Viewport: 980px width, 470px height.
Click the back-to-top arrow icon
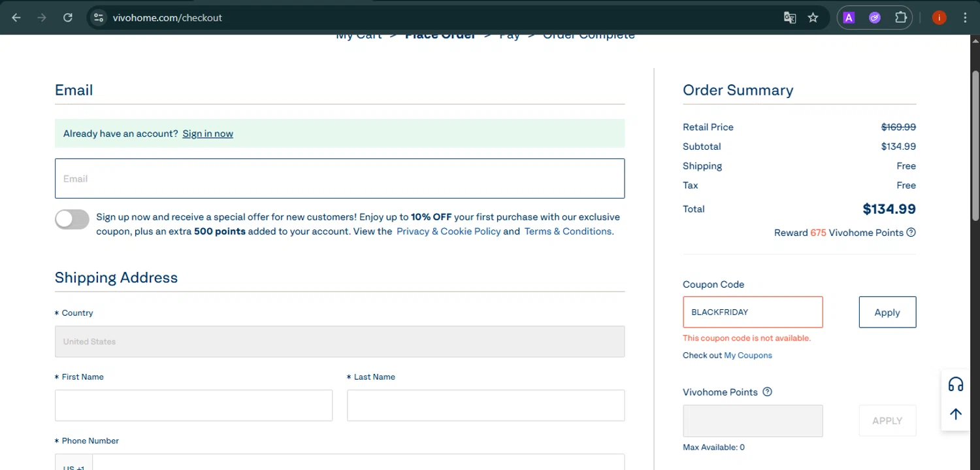pos(956,414)
